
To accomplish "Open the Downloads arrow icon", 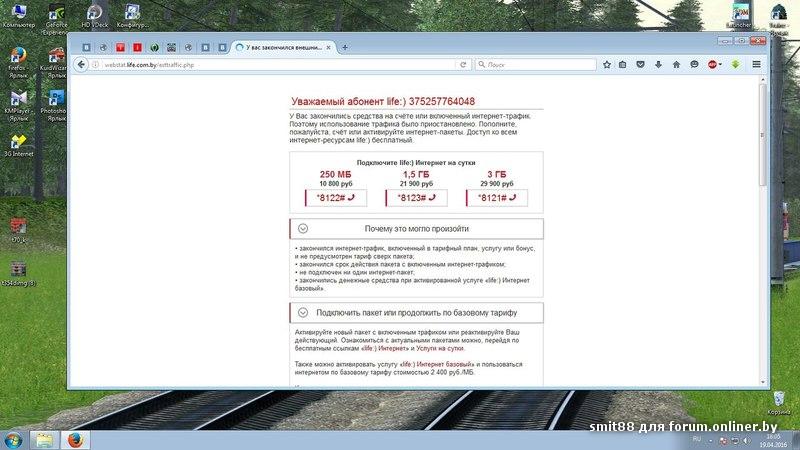I will click(658, 65).
